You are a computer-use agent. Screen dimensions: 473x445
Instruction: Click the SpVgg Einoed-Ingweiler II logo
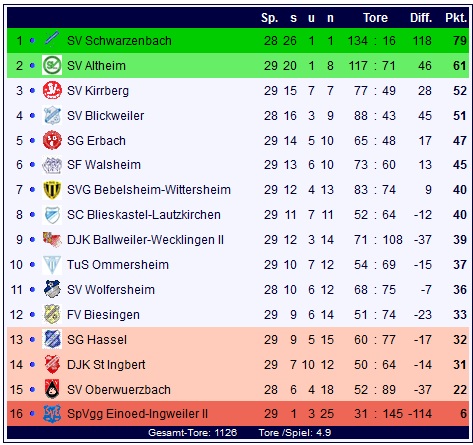[52, 414]
